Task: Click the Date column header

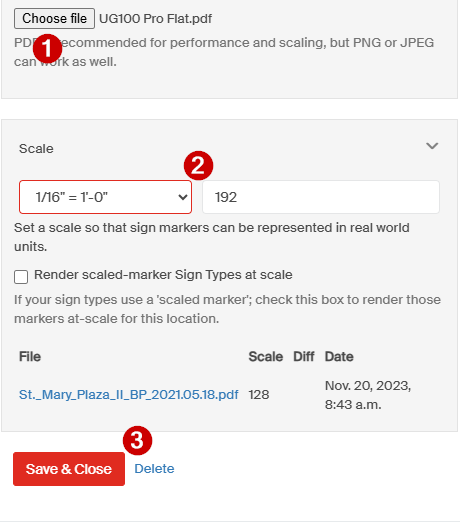Action: pyautogui.click(x=339, y=357)
